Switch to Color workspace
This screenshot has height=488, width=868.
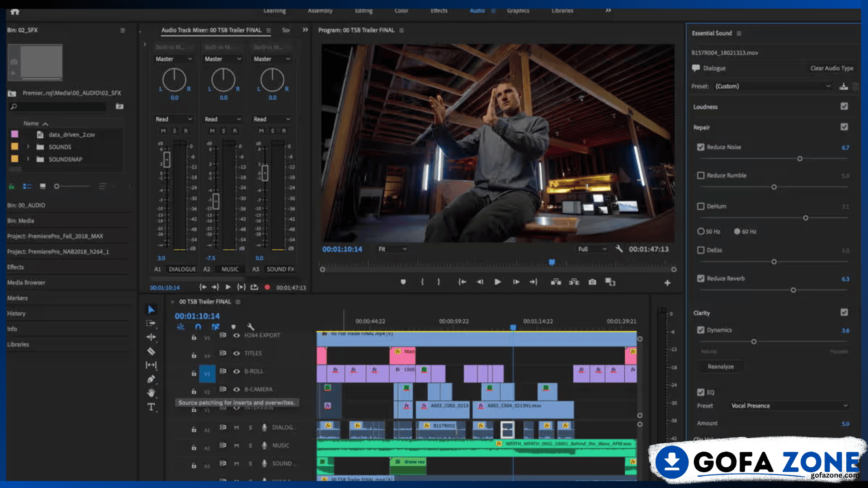(x=401, y=10)
